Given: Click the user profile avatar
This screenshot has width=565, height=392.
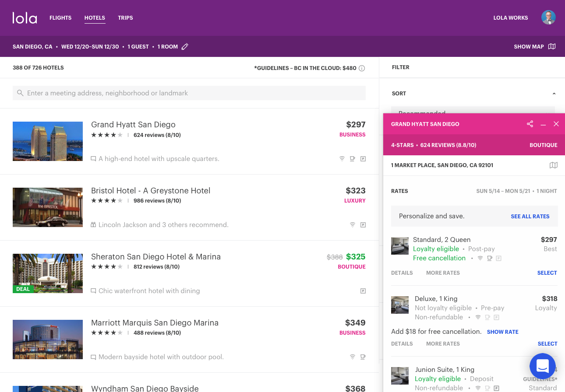Looking at the screenshot, I should pos(548,17).
